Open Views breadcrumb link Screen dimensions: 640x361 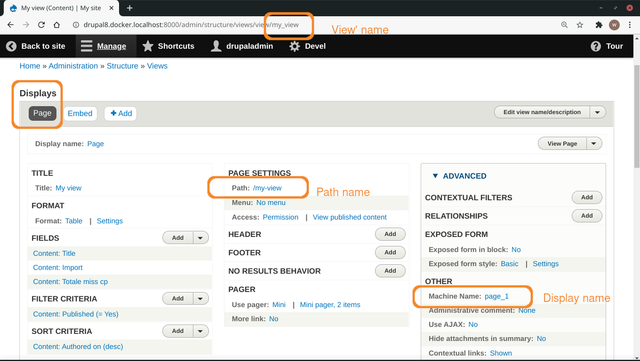pos(157,66)
